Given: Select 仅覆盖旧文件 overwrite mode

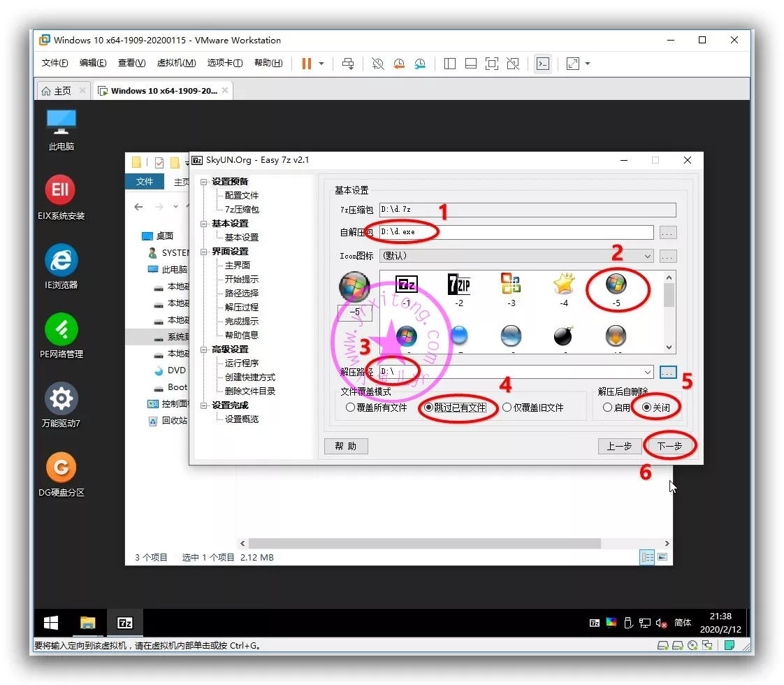Looking at the screenshot, I should tap(507, 408).
